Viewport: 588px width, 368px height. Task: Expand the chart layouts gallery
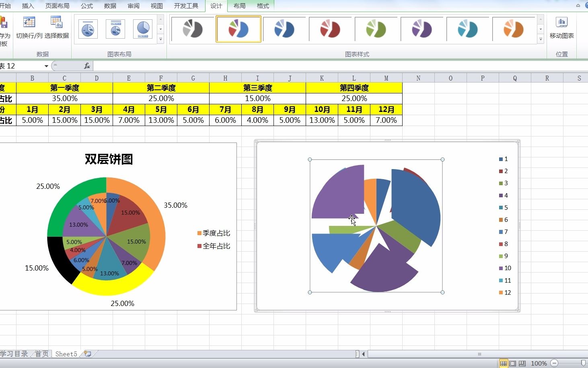tap(160, 39)
